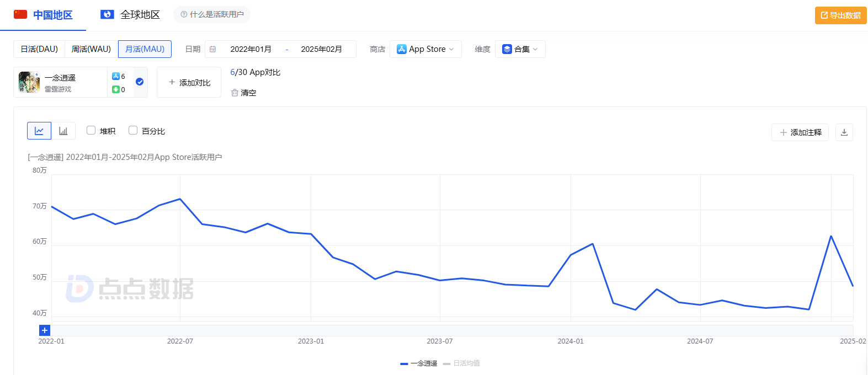
Task: Enable the 堆积 checkbox
Action: point(91,130)
